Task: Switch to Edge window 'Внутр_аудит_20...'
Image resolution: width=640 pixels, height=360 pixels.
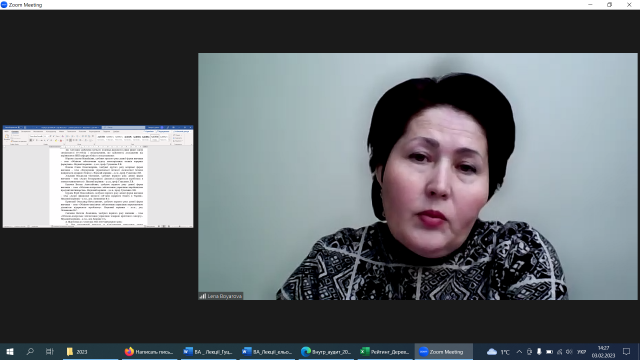Action: click(x=326, y=351)
